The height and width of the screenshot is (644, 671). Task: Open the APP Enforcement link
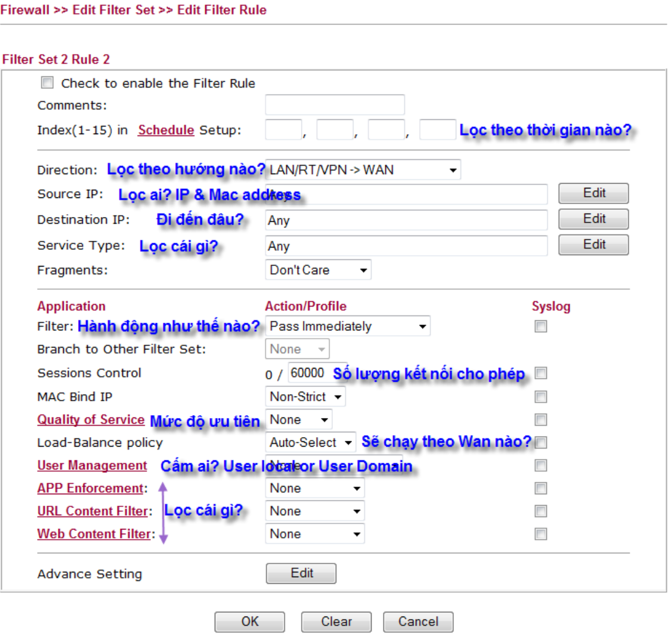(90, 488)
